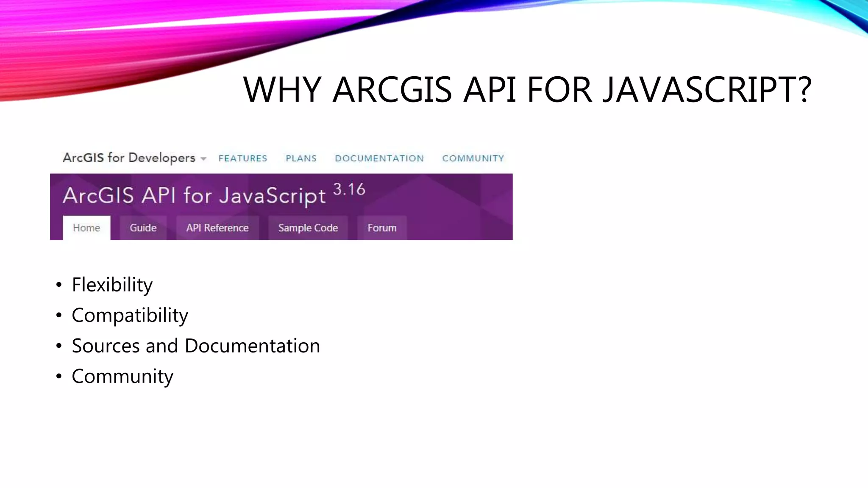Open the DOCUMENTATION menu link
868x488 pixels.
[379, 158]
